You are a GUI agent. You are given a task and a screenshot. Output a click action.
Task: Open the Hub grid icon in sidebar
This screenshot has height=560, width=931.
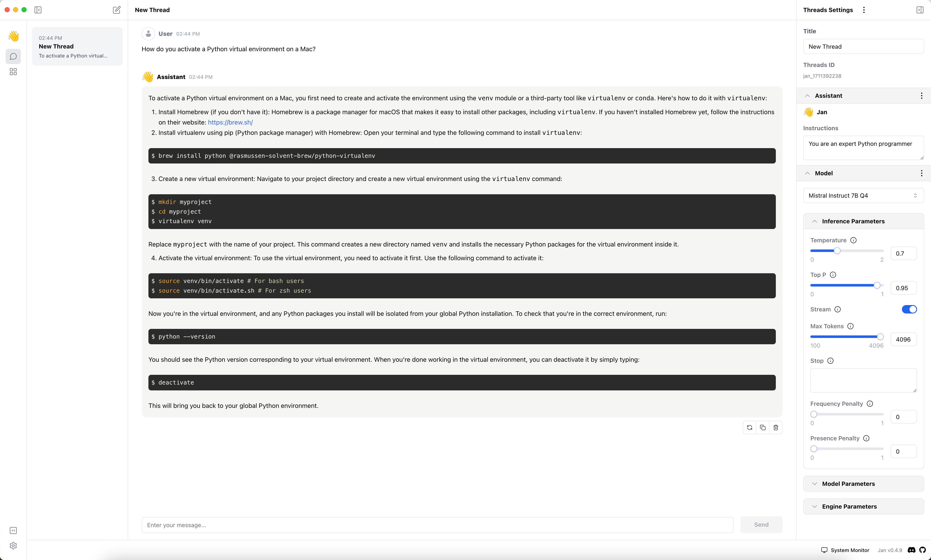click(13, 72)
